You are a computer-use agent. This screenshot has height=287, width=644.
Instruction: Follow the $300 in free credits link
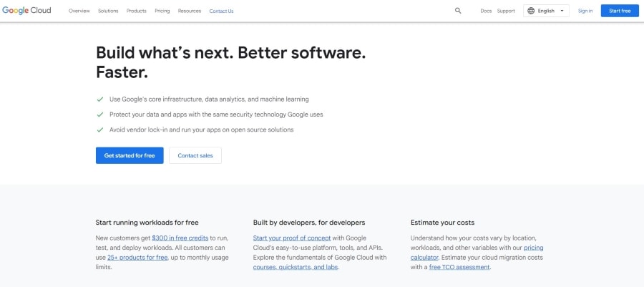point(180,238)
